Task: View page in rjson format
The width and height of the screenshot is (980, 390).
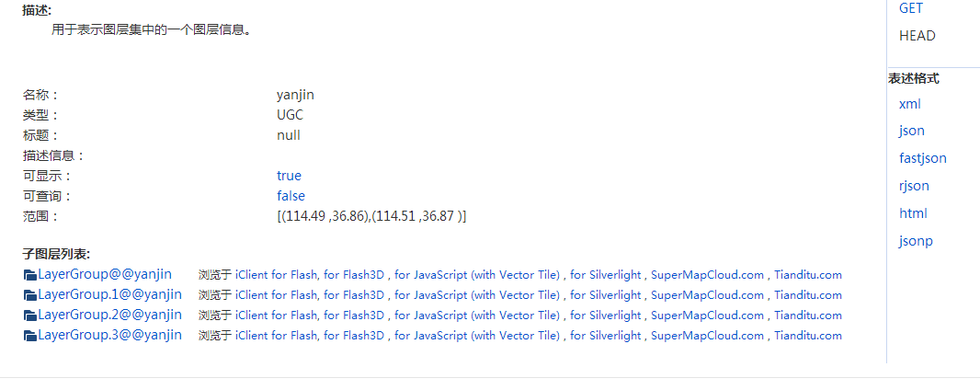Action: point(914,186)
